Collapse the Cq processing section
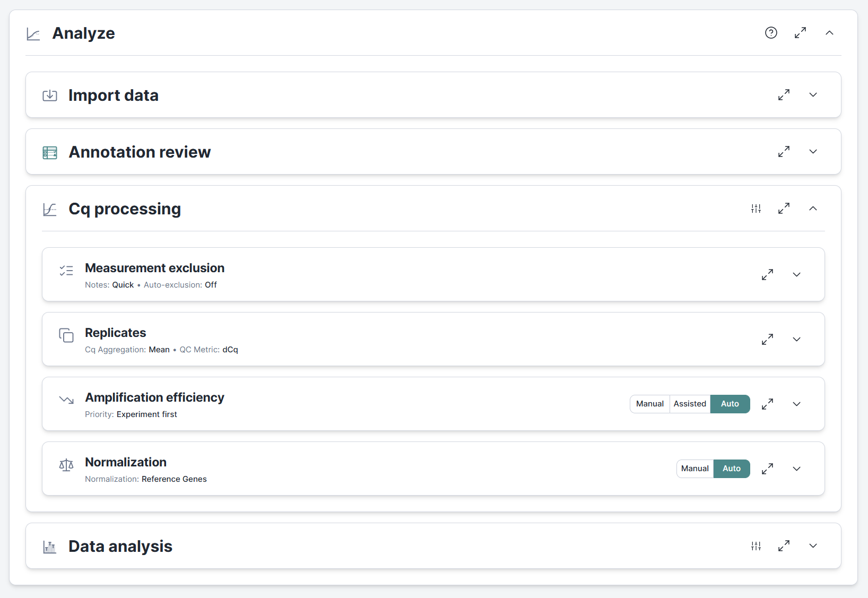This screenshot has width=868, height=598. click(x=813, y=209)
